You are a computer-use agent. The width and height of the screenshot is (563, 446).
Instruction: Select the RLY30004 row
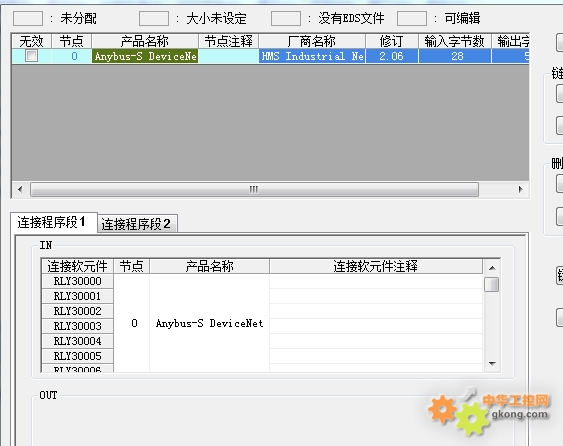pyautogui.click(x=78, y=341)
